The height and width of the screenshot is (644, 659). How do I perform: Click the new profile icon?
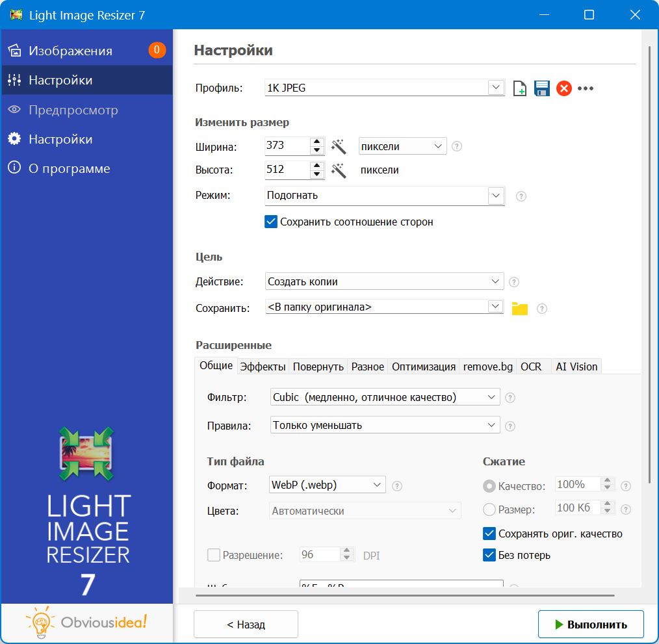[520, 88]
